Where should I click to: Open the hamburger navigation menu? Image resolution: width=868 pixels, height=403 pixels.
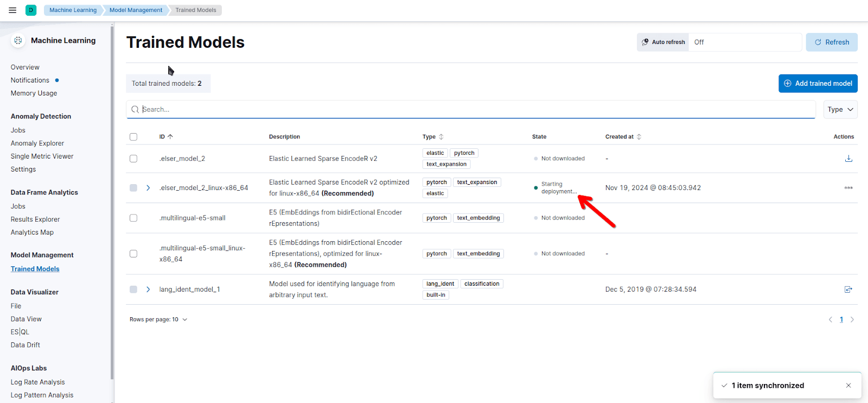point(12,10)
